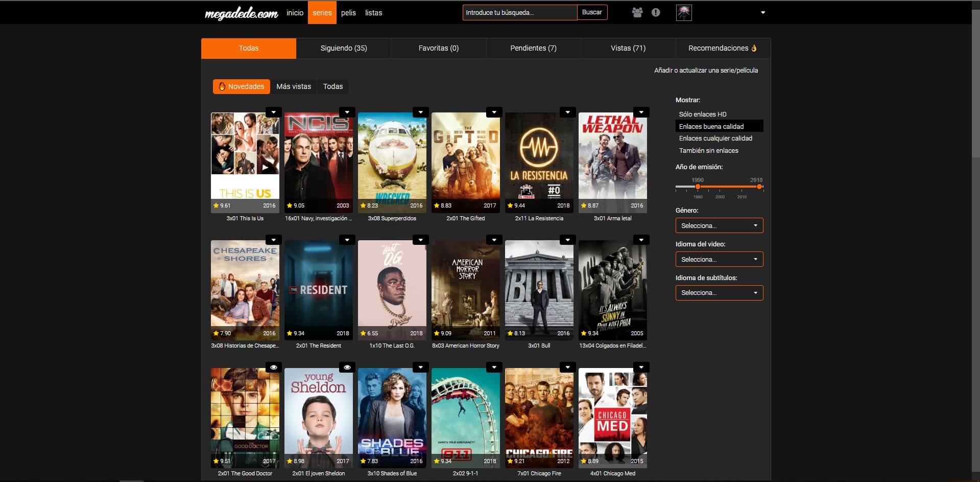This screenshot has width=980, height=482.
Task: Open the friends group icon
Action: pos(637,12)
